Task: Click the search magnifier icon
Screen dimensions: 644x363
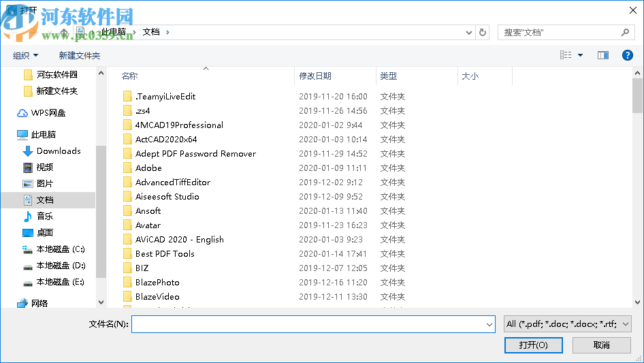Action: tap(625, 32)
